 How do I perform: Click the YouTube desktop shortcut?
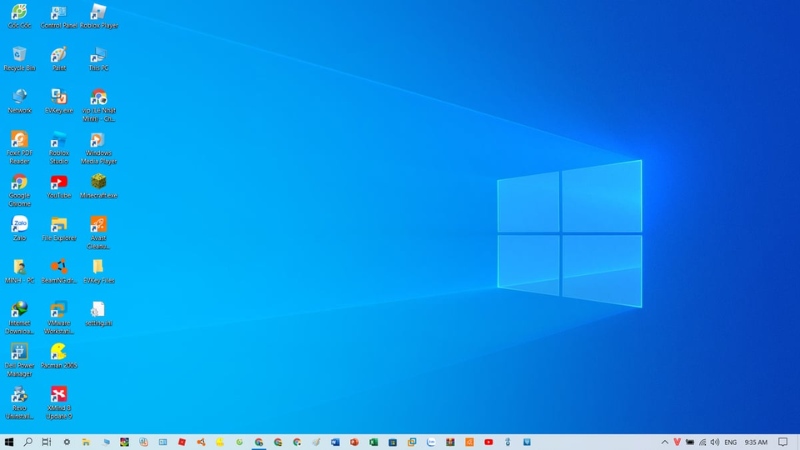[59, 183]
